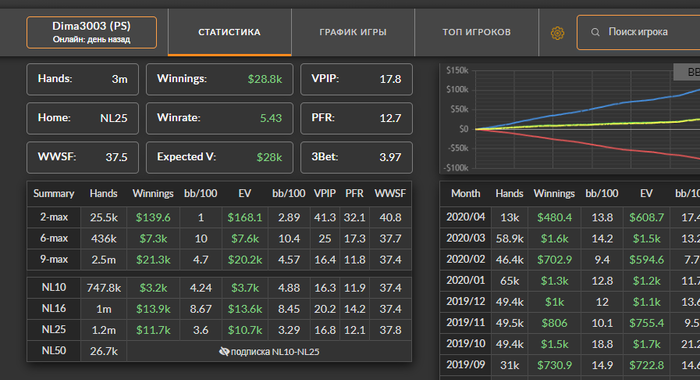This screenshot has height=380, width=700.
Task: Click the Winrate 5.43 stat box
Action: [x=220, y=118]
